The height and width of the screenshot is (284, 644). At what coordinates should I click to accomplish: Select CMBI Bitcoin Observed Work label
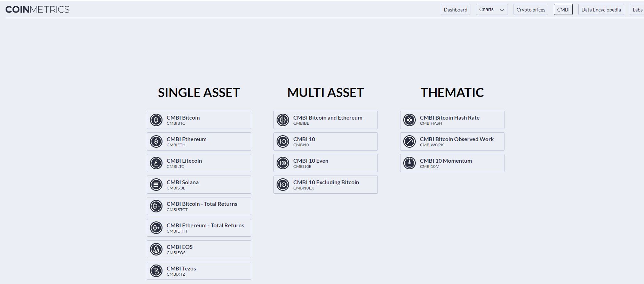[x=457, y=139]
